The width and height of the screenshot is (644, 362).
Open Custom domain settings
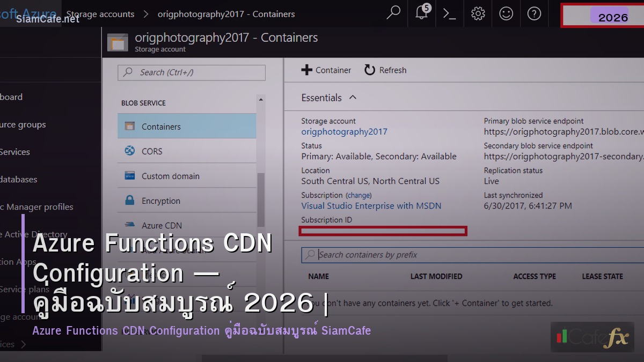(x=172, y=175)
